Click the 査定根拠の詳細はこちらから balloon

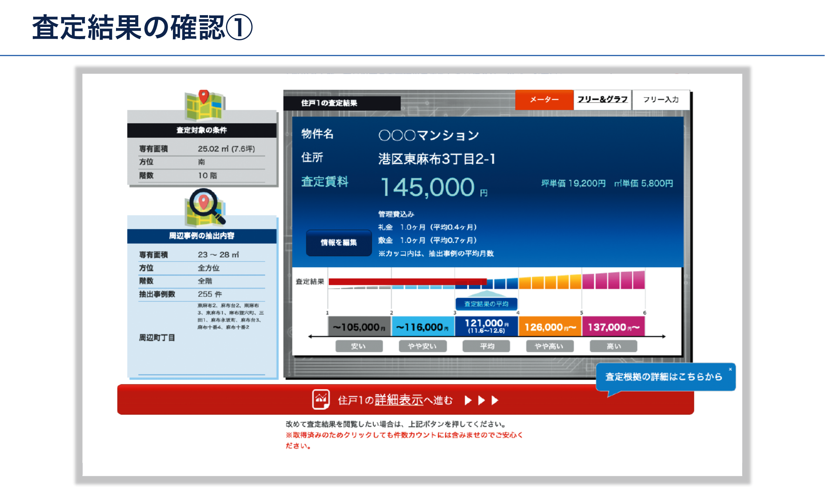665,377
